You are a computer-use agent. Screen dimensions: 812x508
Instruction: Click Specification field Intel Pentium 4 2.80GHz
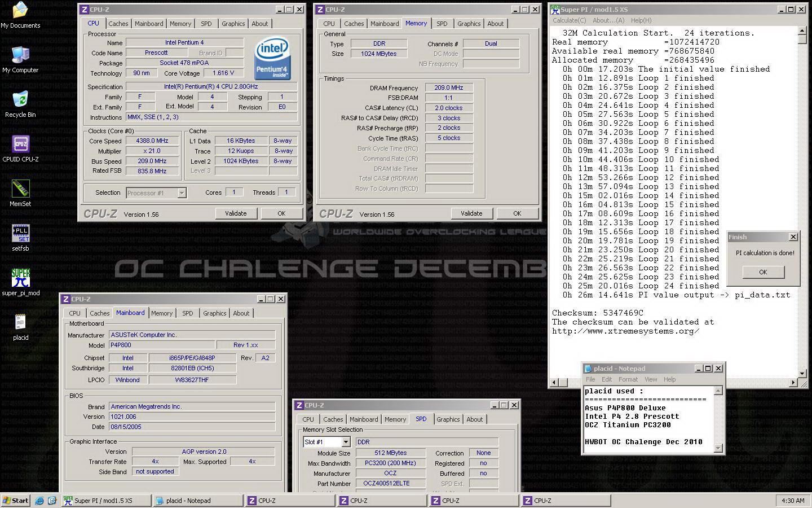[x=211, y=87]
